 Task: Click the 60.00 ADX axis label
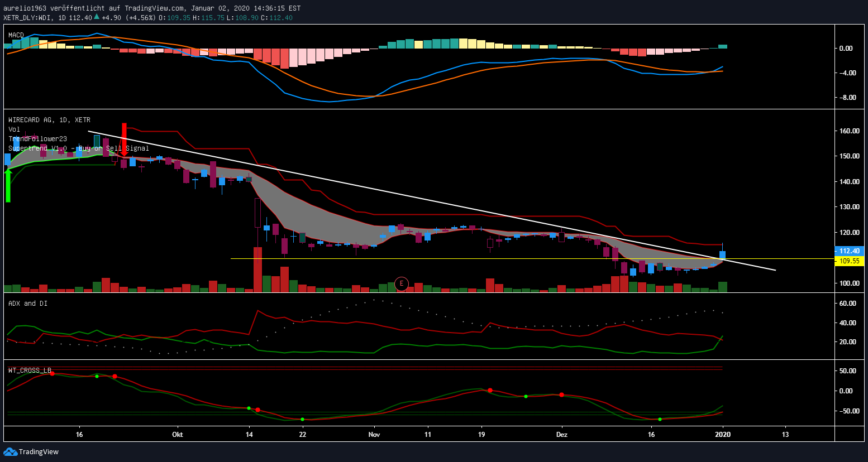848,304
